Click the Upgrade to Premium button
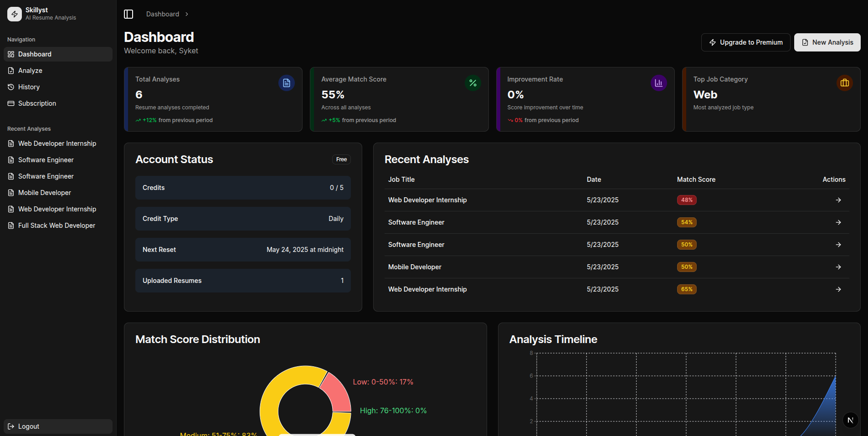This screenshot has height=436, width=868. (746, 42)
